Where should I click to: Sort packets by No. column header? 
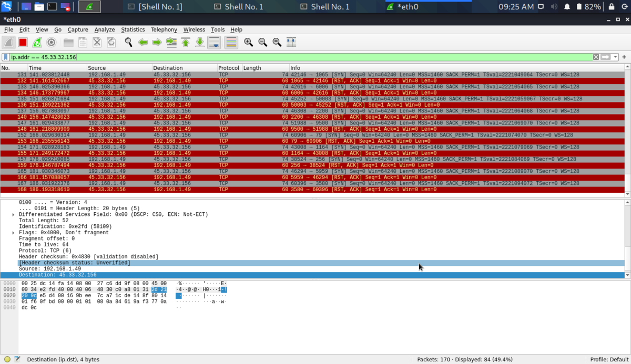[x=14, y=68]
